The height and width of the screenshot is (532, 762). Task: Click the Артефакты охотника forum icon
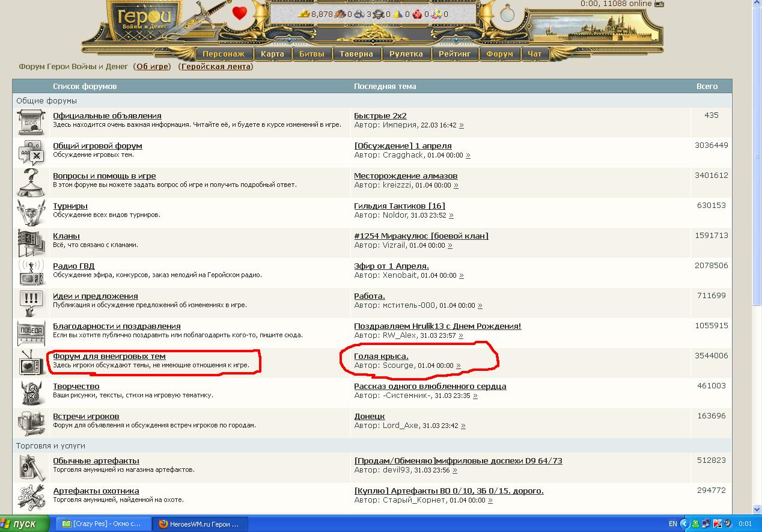tap(31, 497)
